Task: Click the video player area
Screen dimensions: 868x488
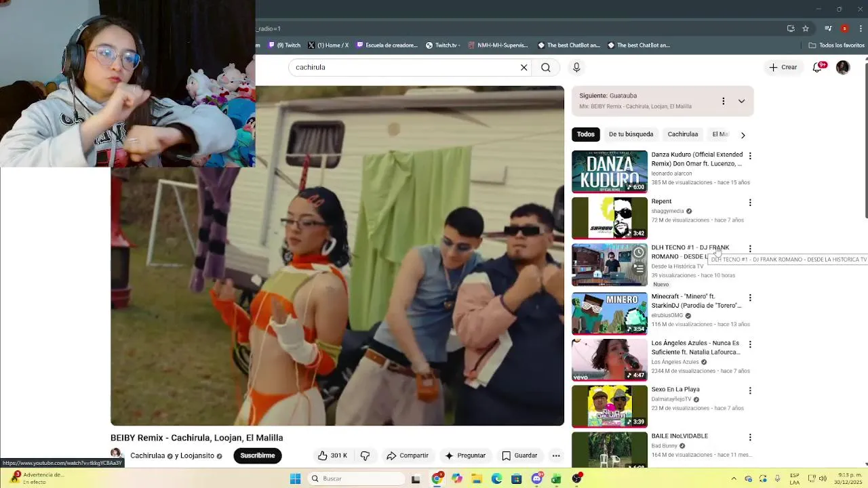Action: pyautogui.click(x=337, y=256)
